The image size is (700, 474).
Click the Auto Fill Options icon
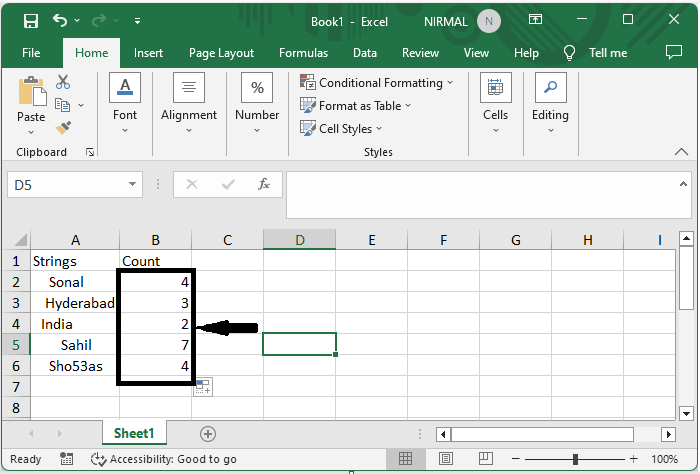click(202, 387)
